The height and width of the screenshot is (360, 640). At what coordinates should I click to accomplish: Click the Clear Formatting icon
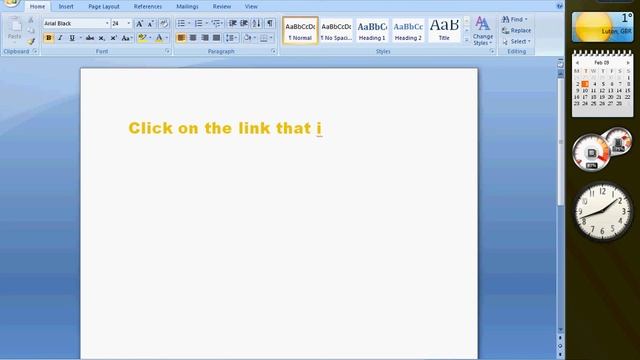pyautogui.click(x=164, y=24)
